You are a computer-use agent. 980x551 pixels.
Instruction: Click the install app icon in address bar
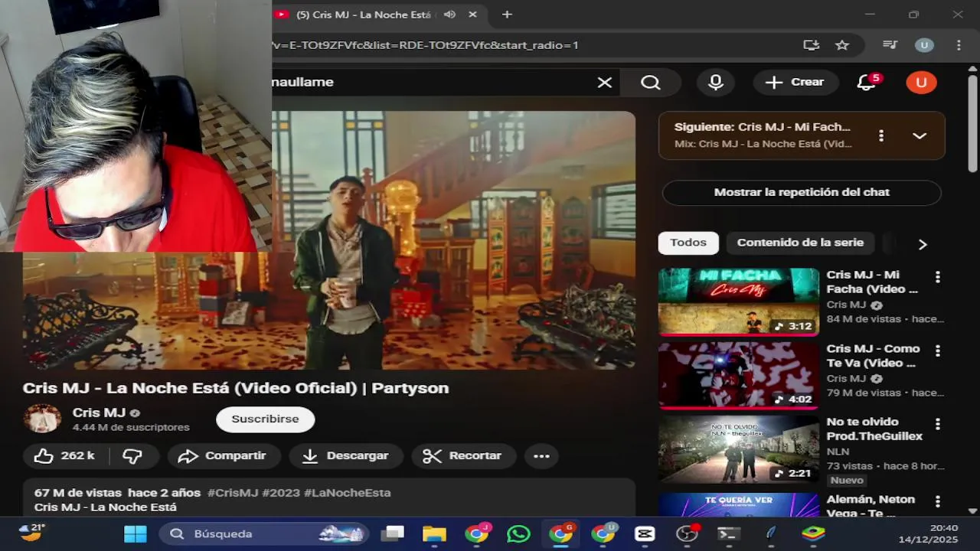tap(811, 45)
